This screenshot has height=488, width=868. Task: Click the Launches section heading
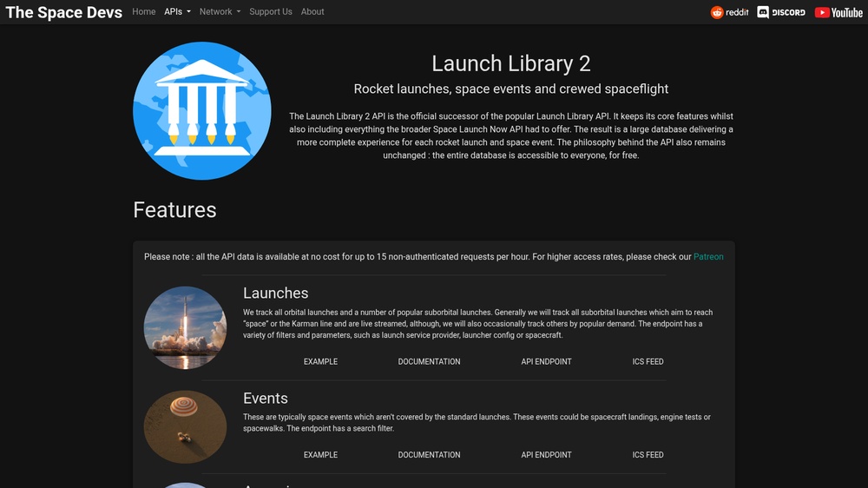pos(276,293)
